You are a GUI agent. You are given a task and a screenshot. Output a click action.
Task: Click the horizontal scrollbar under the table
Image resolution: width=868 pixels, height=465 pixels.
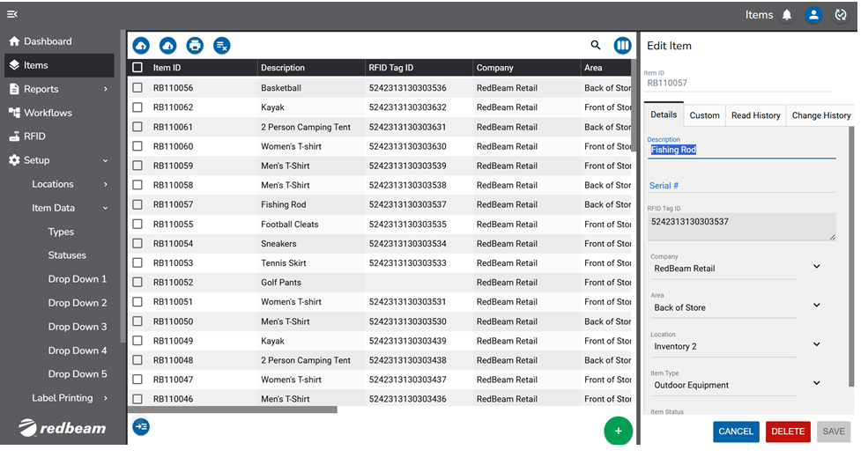234,410
